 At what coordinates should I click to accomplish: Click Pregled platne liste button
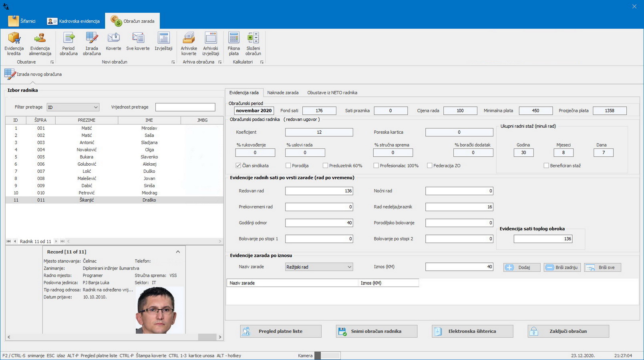click(281, 331)
